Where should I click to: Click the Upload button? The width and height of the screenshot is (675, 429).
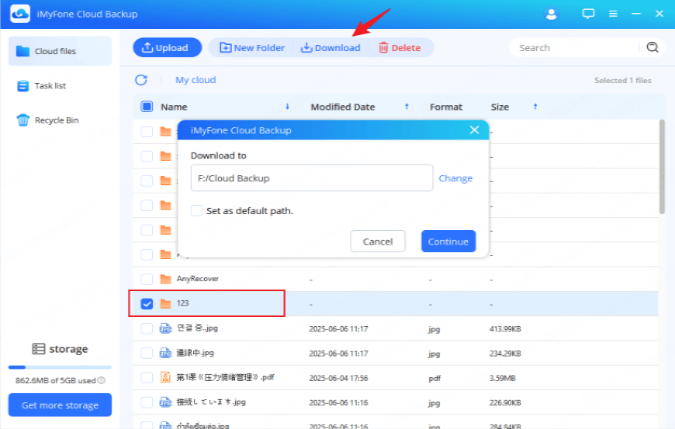(x=167, y=47)
